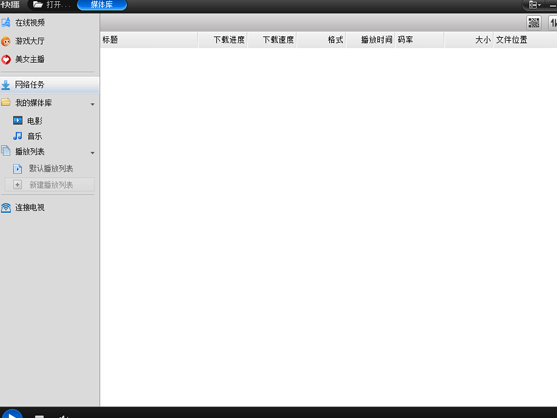
Task: Select 默认播放列表 default playlist
Action: coord(43,168)
